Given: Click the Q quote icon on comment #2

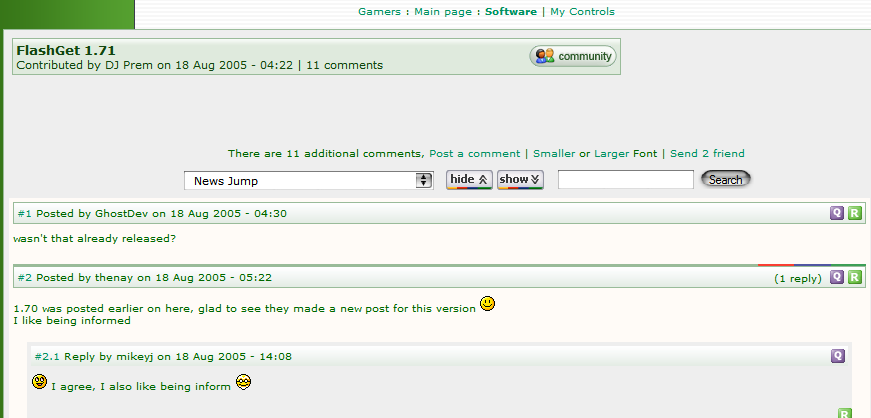Looking at the screenshot, I should point(837,277).
